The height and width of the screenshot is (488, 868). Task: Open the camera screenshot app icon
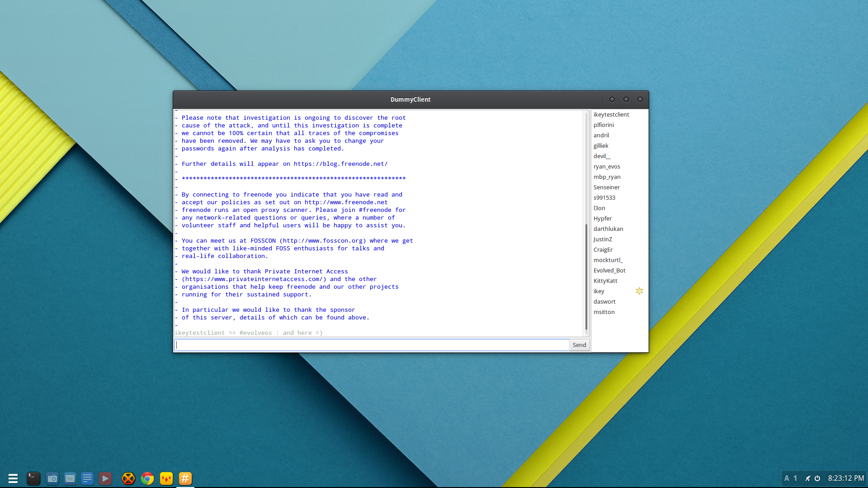click(x=52, y=479)
